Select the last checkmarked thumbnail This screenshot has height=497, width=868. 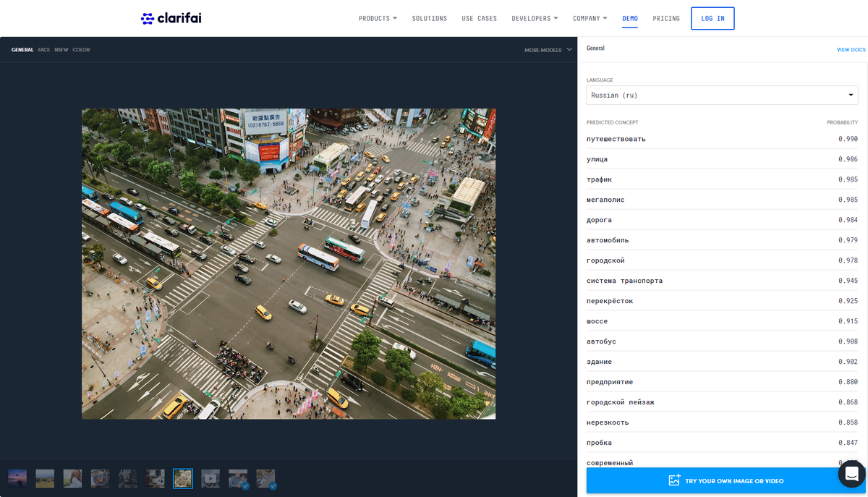point(265,478)
